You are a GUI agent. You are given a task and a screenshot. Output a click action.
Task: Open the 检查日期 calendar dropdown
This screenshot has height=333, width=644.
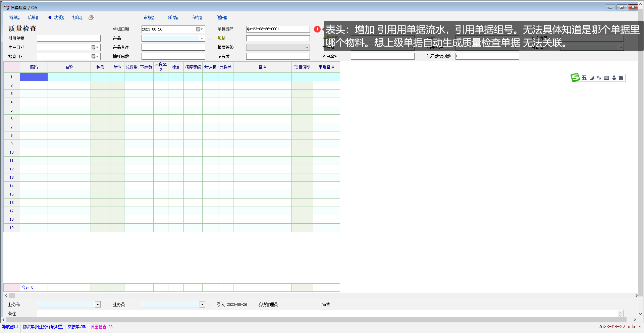point(95,56)
